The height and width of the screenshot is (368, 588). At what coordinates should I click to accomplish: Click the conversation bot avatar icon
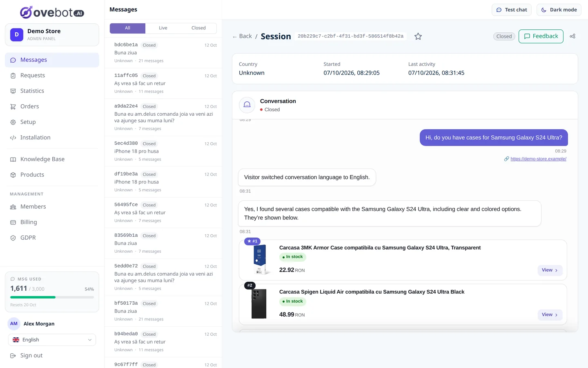[x=247, y=105]
